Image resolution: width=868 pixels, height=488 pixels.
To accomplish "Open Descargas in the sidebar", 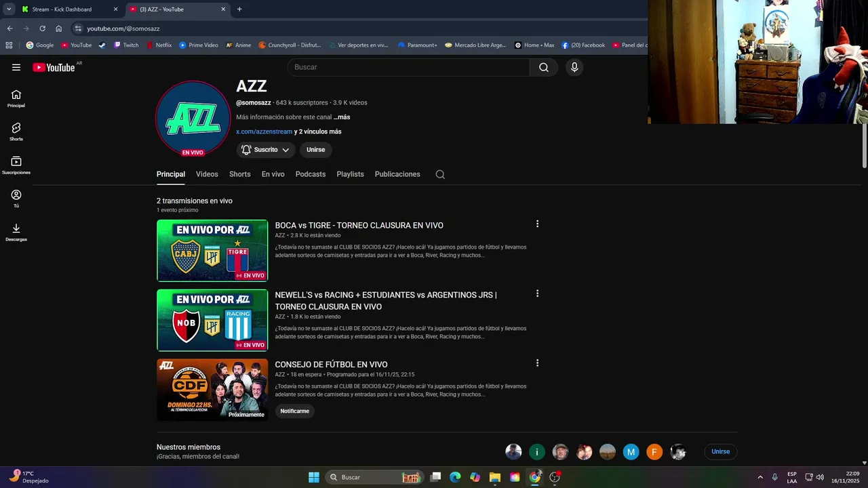I will coord(16,232).
